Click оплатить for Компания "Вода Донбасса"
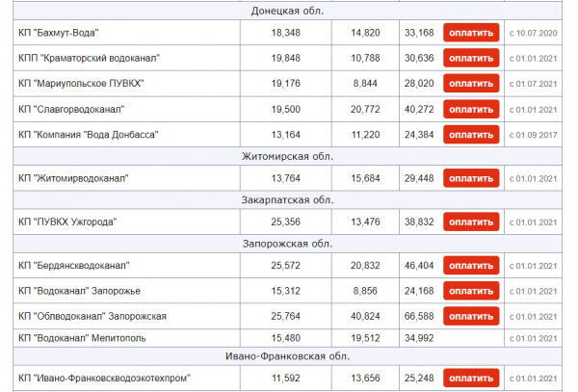578x392 pixels. pos(471,135)
